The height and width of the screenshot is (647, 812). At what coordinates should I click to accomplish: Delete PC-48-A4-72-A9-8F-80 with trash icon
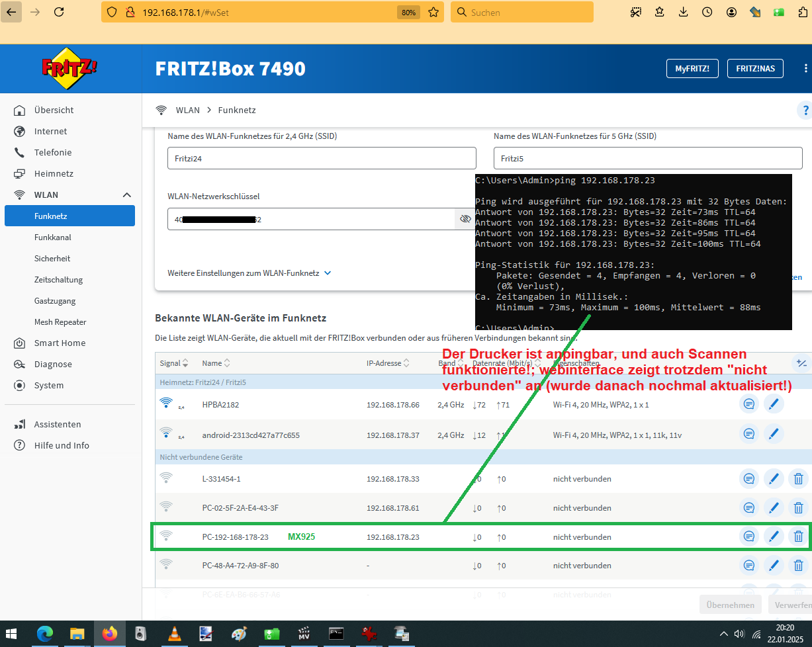[x=798, y=566]
